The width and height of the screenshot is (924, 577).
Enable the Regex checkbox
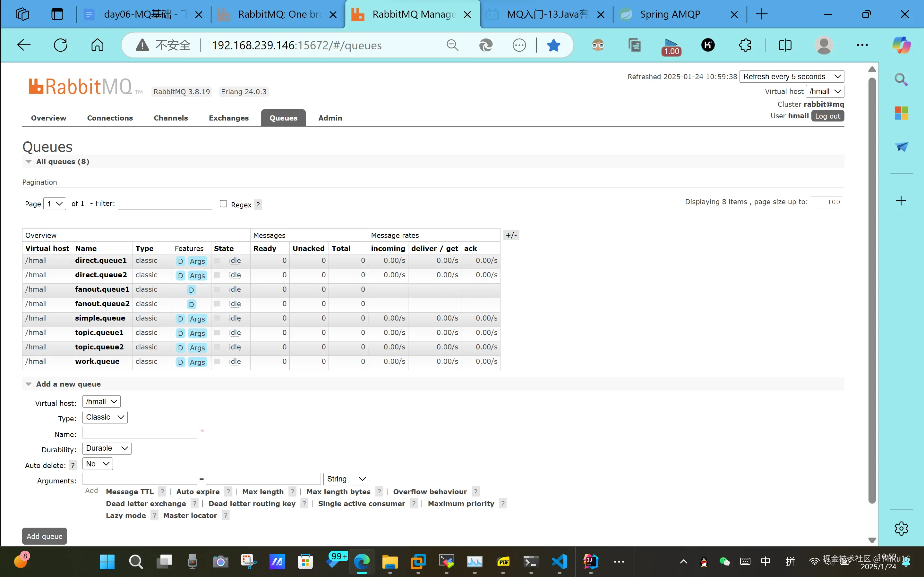[x=223, y=204]
